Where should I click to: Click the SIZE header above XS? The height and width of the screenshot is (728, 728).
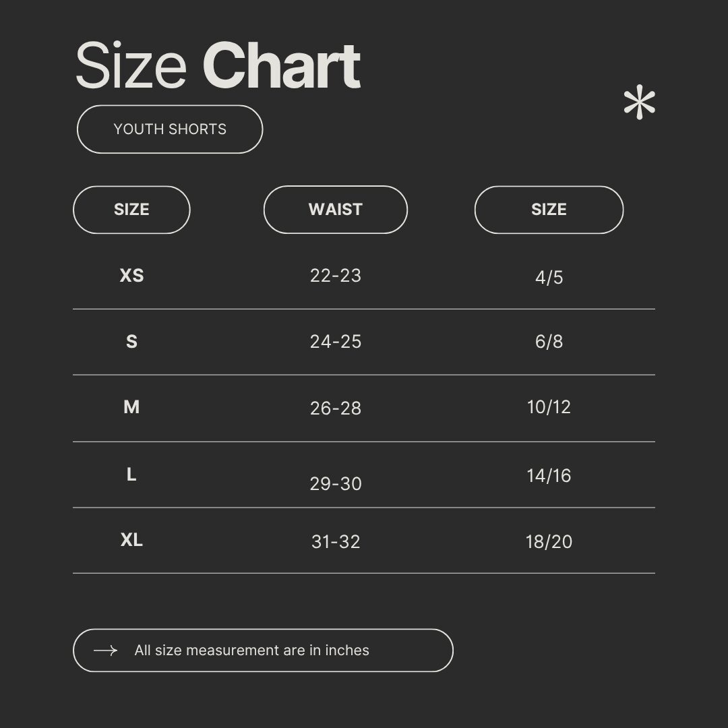[x=131, y=210]
